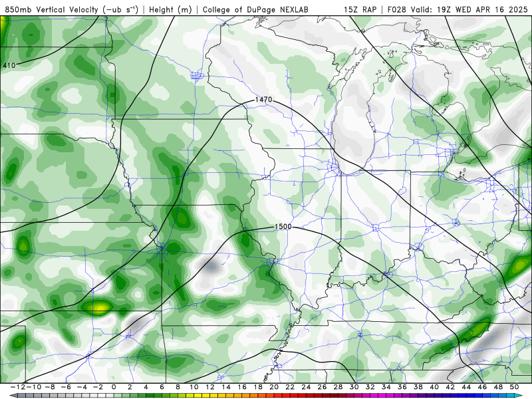Click 'Valid: 19Z WED APR 16 2025' text
The height and width of the screenshot is (399, 532).
coord(469,10)
